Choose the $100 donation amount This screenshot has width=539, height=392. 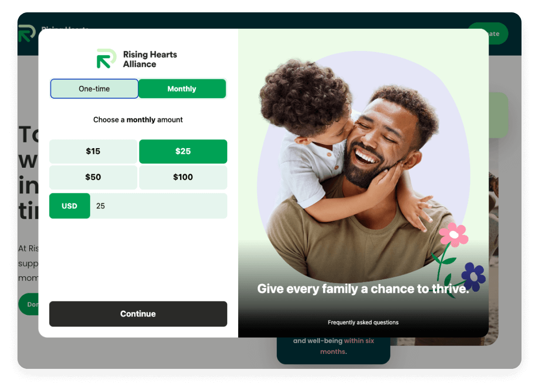point(183,177)
